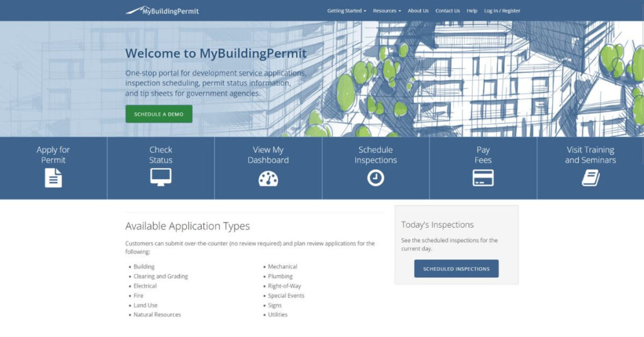Image resolution: width=644 pixels, height=337 pixels.
Task: Click the Available Application Types heading
Action: [187, 226]
